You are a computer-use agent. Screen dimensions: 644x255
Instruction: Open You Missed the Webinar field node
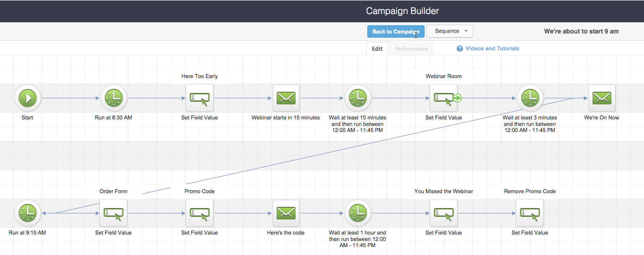(x=444, y=213)
